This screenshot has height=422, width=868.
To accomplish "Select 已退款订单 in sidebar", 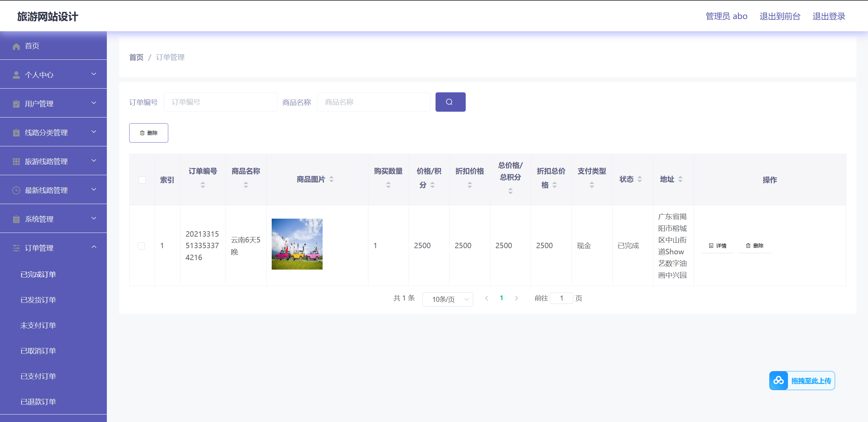I will [38, 402].
